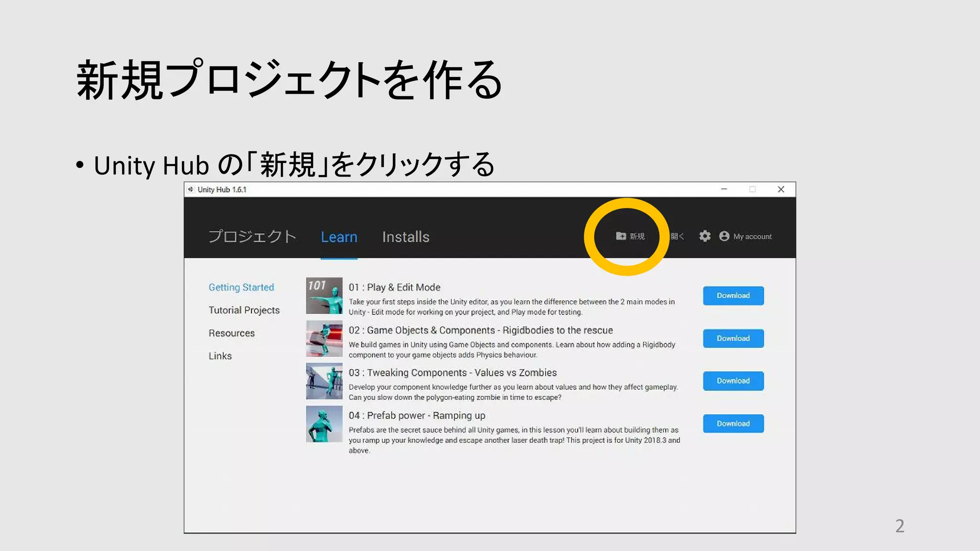Switch to the Installs tab
The height and width of the screenshot is (551, 980).
[x=406, y=237]
